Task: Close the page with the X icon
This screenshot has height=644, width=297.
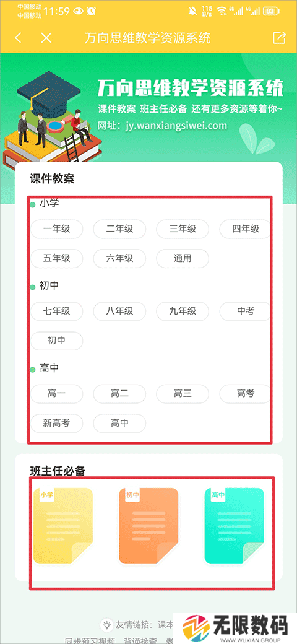Action: 47,38
